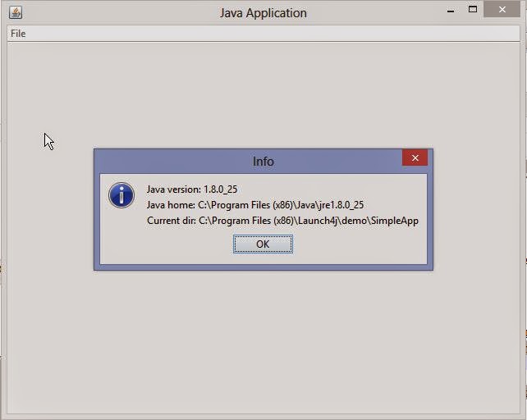Click the 'Java version: 1.8.0_25' text
Image resolution: width=527 pixels, height=420 pixels.
(x=192, y=189)
